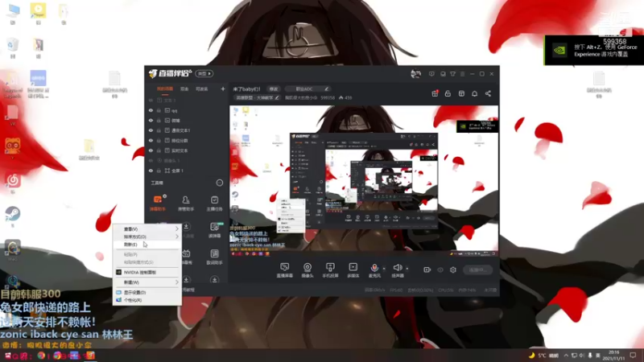Expand the 新建(W) submenu

click(147, 282)
